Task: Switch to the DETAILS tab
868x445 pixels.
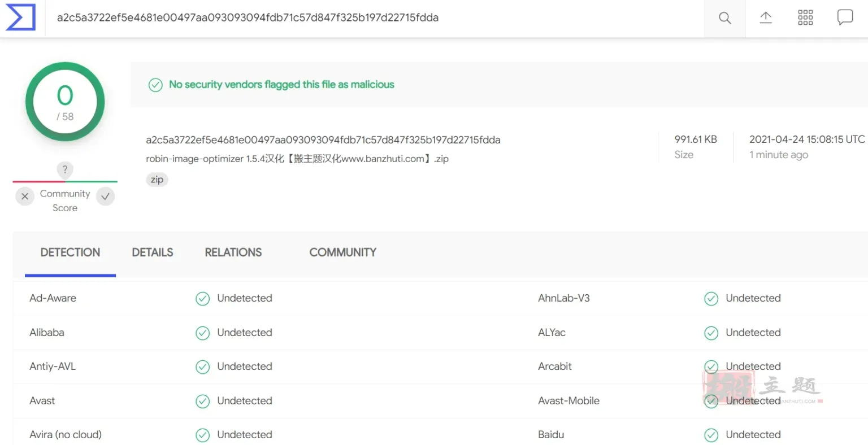Action: click(x=153, y=252)
